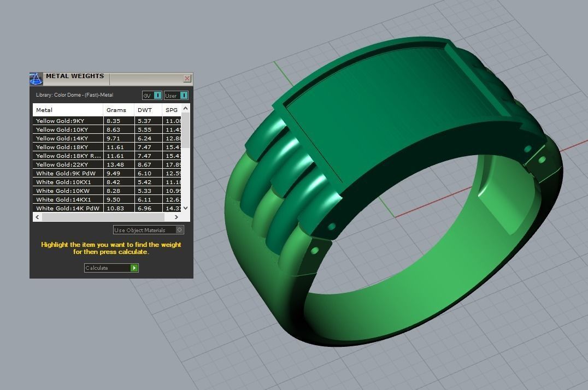Click the table scroll down arrow
The image size is (588, 390).
186,208
